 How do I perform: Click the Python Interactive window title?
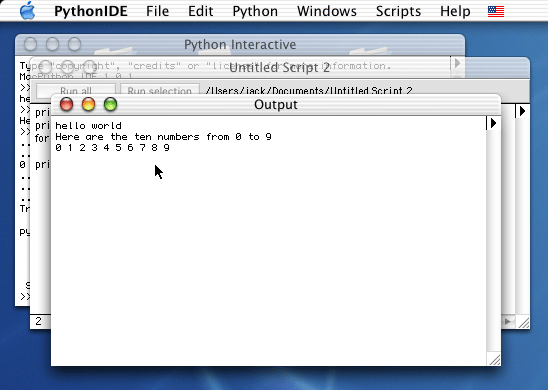tap(240, 44)
